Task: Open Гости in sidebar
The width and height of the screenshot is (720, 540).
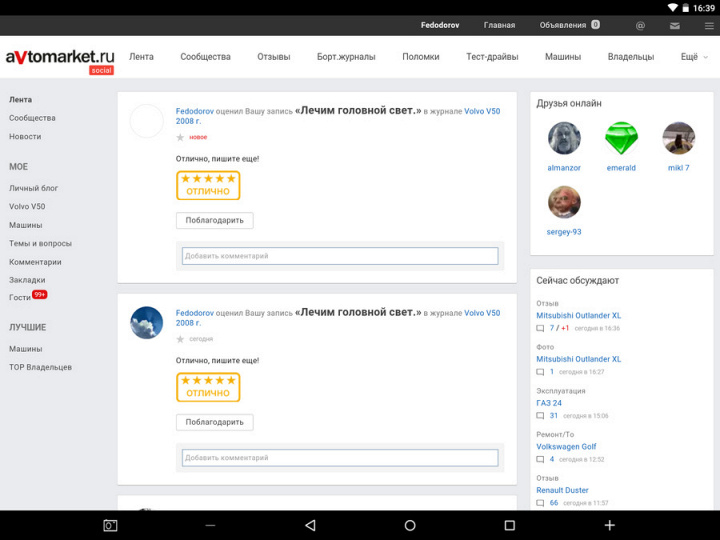Action: [20, 298]
